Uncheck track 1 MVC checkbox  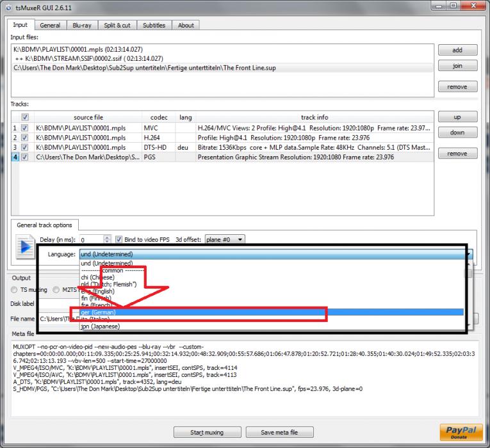[x=24, y=128]
